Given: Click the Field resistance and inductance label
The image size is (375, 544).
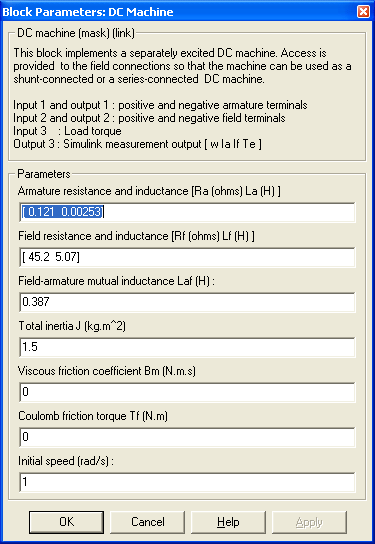Looking at the screenshot, I should pyautogui.click(x=136, y=236).
